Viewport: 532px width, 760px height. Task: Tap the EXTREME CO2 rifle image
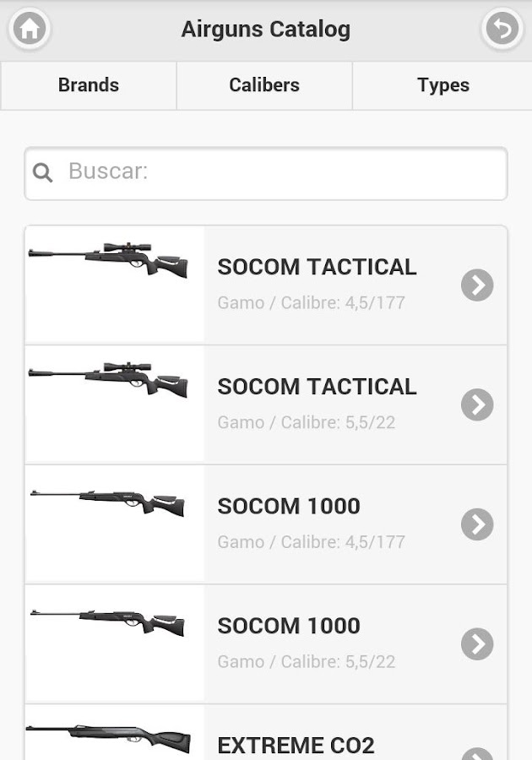(x=110, y=738)
